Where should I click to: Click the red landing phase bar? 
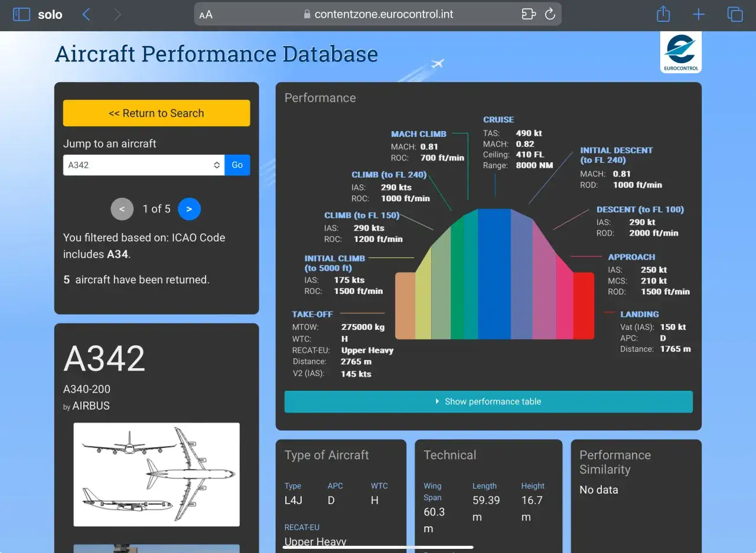[584, 306]
